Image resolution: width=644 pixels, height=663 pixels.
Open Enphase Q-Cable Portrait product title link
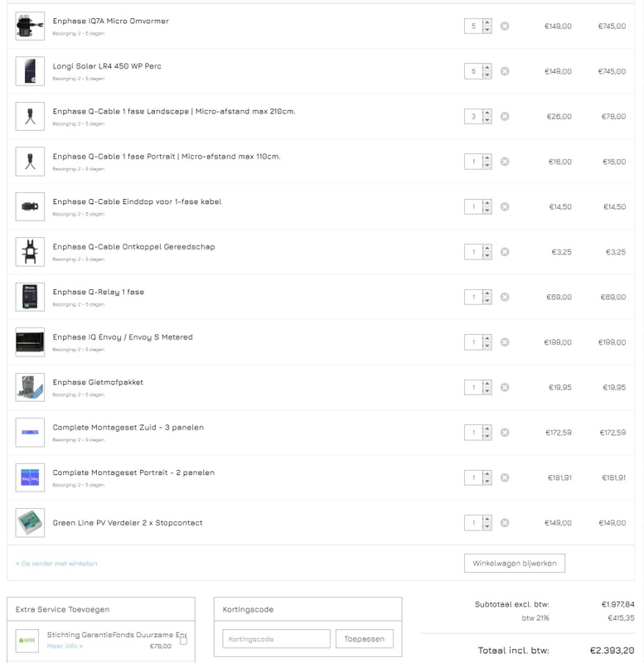pos(166,157)
